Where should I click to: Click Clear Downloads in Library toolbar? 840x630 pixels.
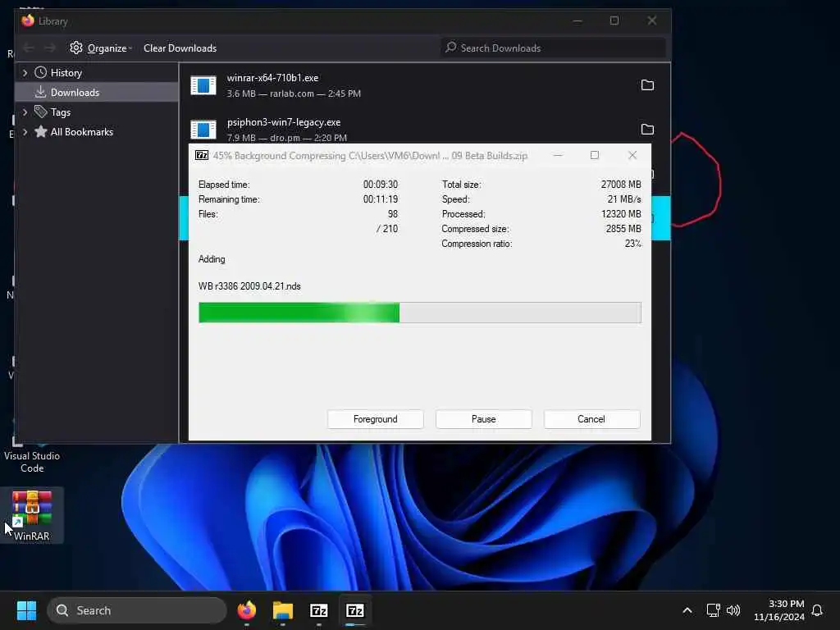(x=180, y=48)
